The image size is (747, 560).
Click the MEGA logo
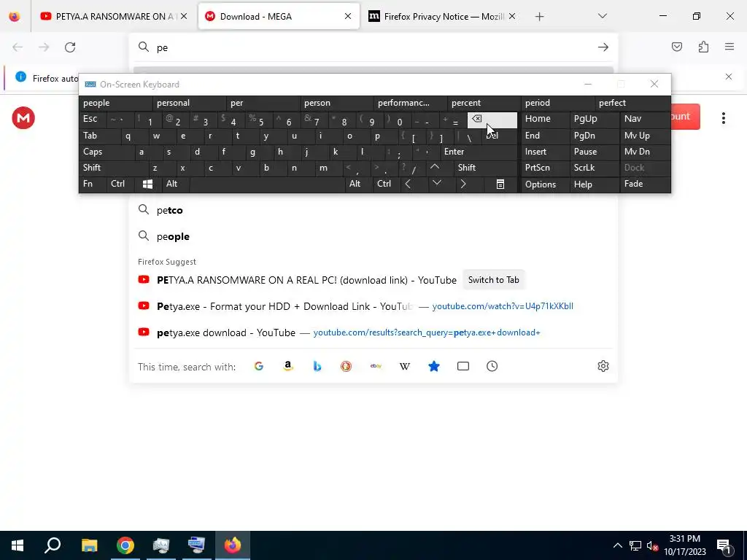pyautogui.click(x=23, y=117)
